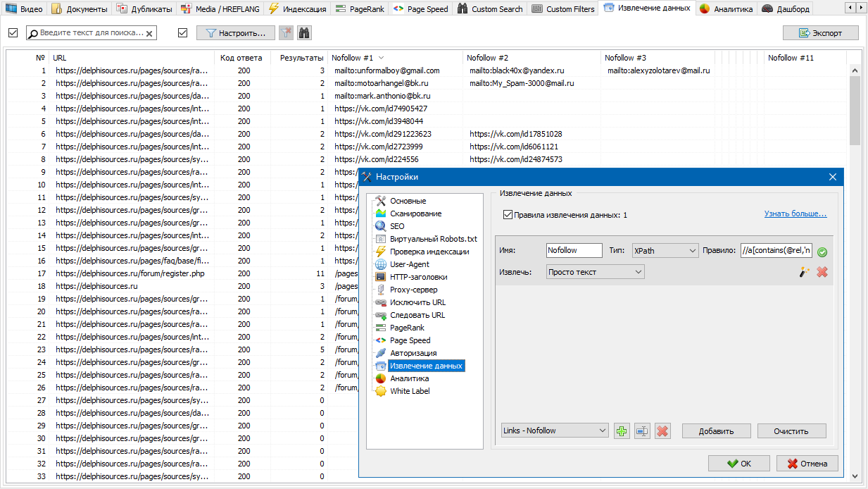Toggle the checkbox beside the search field

pos(13,33)
